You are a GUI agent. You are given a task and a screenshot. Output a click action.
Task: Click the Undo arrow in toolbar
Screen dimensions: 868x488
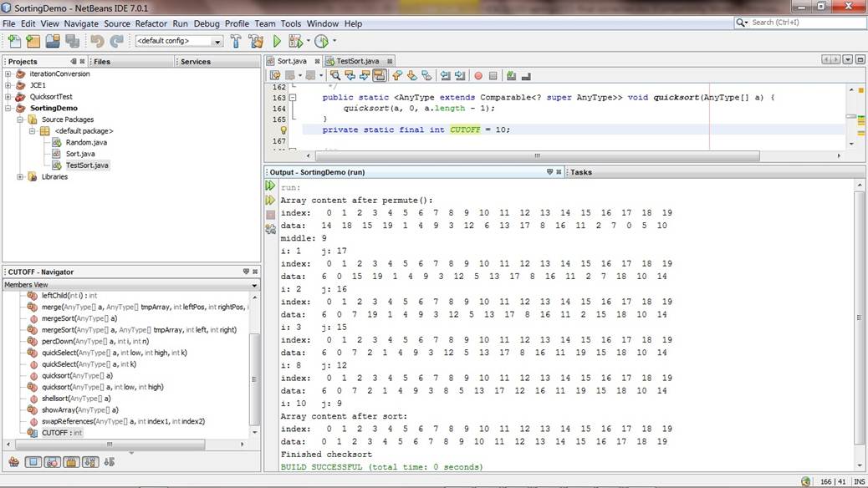pyautogui.click(x=97, y=41)
